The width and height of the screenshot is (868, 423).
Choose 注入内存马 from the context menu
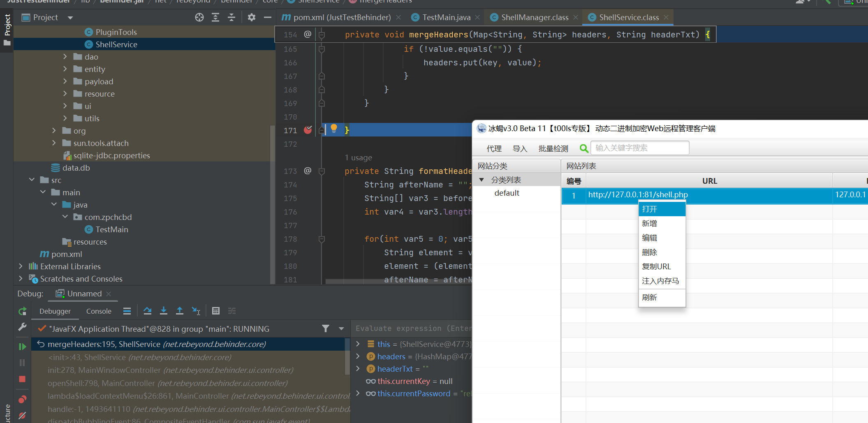[662, 281]
